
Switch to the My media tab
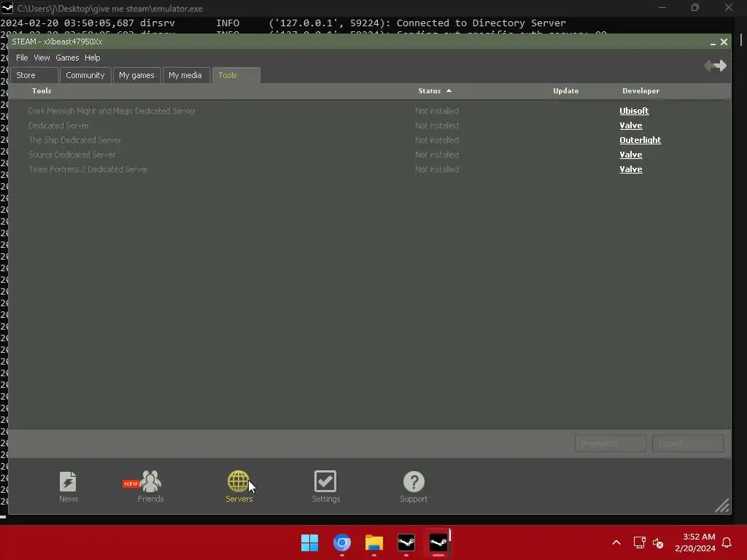point(185,75)
